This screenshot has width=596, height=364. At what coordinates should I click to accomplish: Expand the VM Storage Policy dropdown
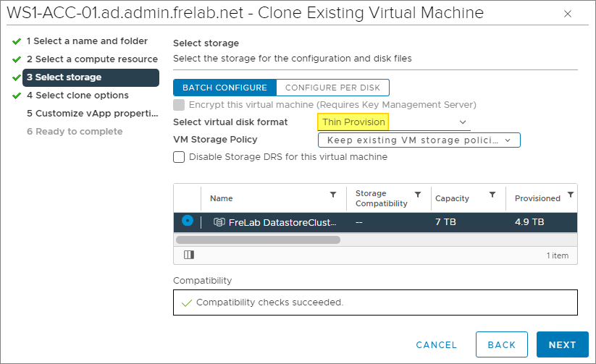click(x=419, y=140)
